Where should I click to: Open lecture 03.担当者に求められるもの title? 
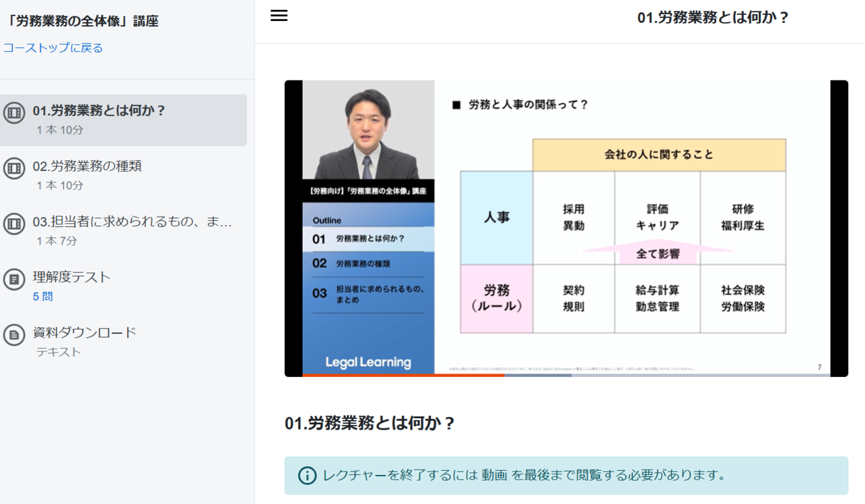(x=132, y=222)
